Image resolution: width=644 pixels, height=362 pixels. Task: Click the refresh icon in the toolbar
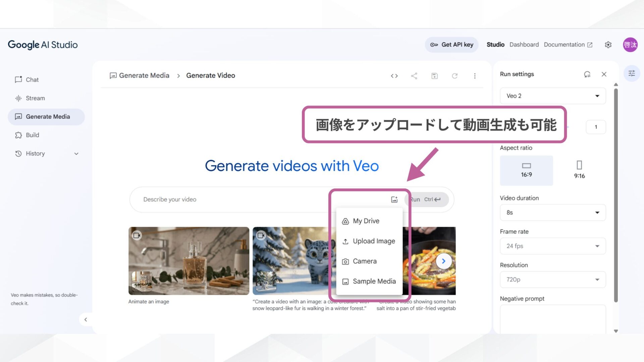(x=454, y=76)
